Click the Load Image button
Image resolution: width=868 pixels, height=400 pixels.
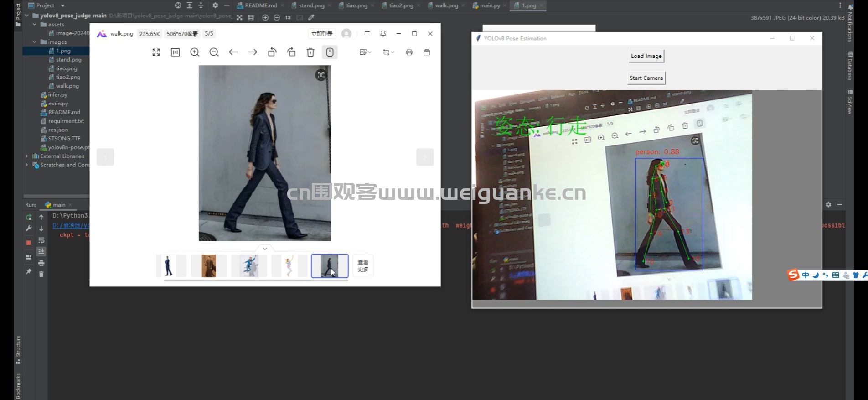[646, 56]
